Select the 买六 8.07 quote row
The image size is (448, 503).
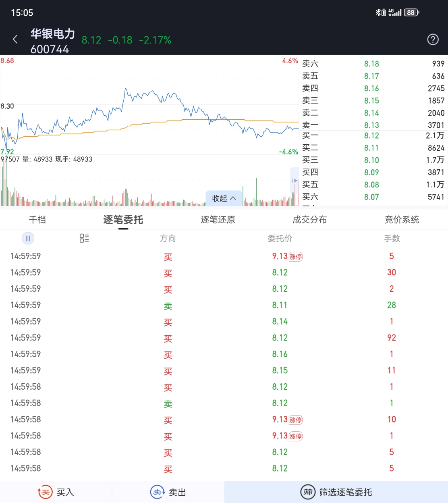(373, 197)
